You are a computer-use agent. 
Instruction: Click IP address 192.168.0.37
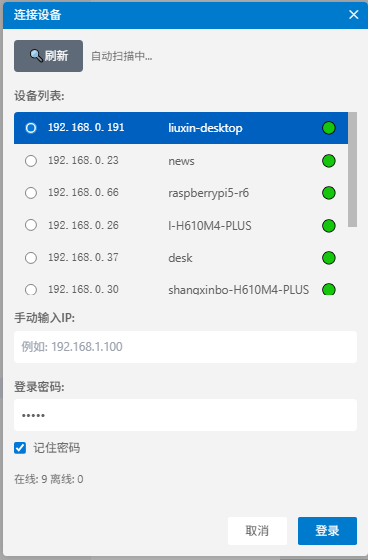pyautogui.click(x=83, y=257)
